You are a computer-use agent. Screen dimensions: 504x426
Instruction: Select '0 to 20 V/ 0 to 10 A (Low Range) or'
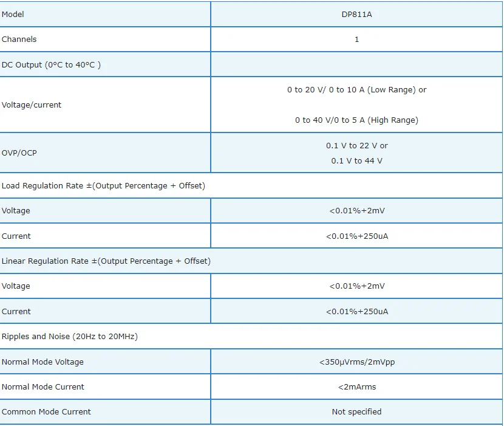click(357, 90)
